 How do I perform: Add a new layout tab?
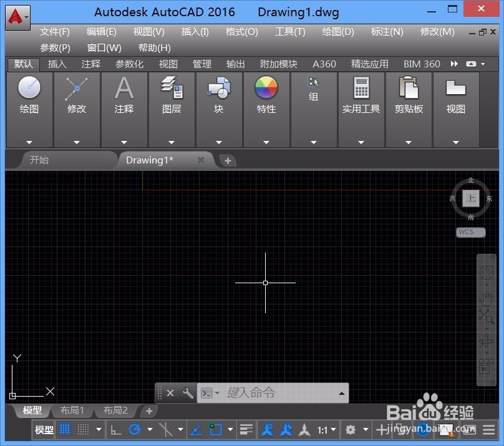pyautogui.click(x=149, y=411)
